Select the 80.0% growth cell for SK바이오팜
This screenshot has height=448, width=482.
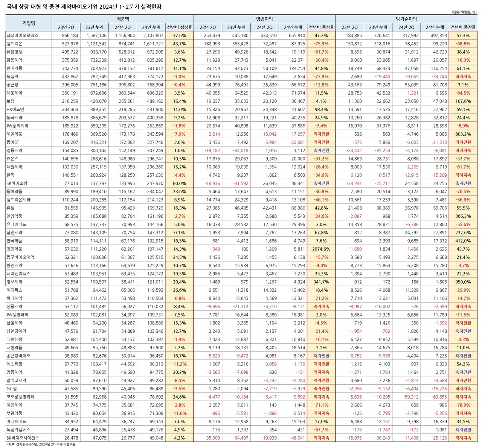[x=179, y=183]
